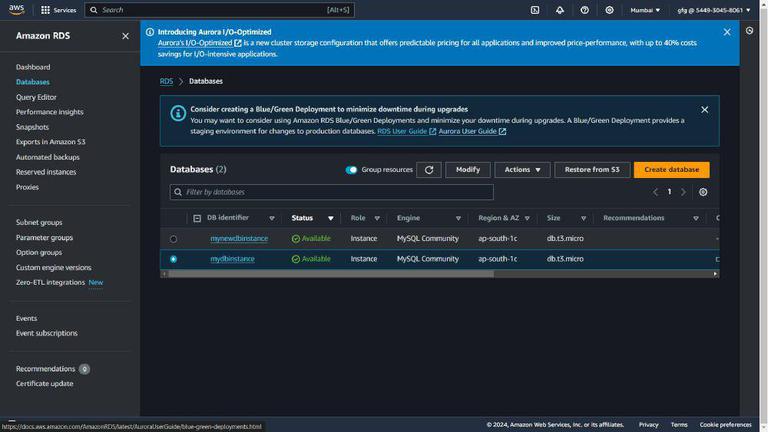Open the Services grid menu
This screenshot has width=768, height=432.
[x=58, y=10]
